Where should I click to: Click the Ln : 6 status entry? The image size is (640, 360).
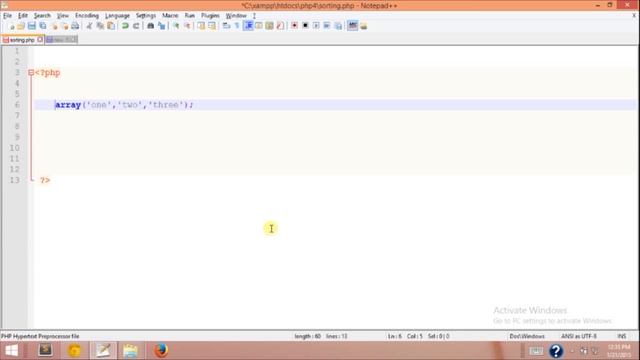pyautogui.click(x=395, y=336)
